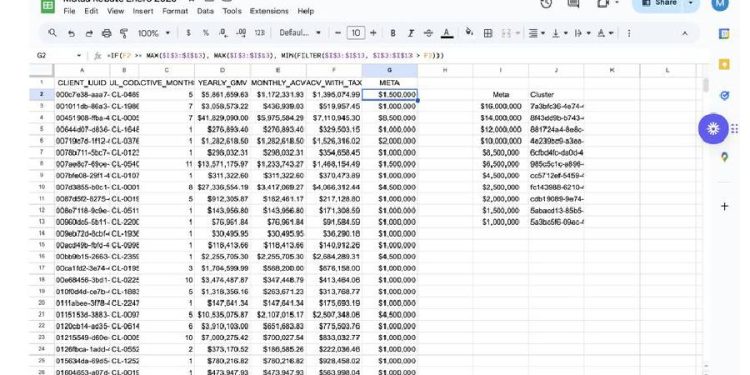Format selection as currency
The image size is (750, 375).
click(x=188, y=33)
